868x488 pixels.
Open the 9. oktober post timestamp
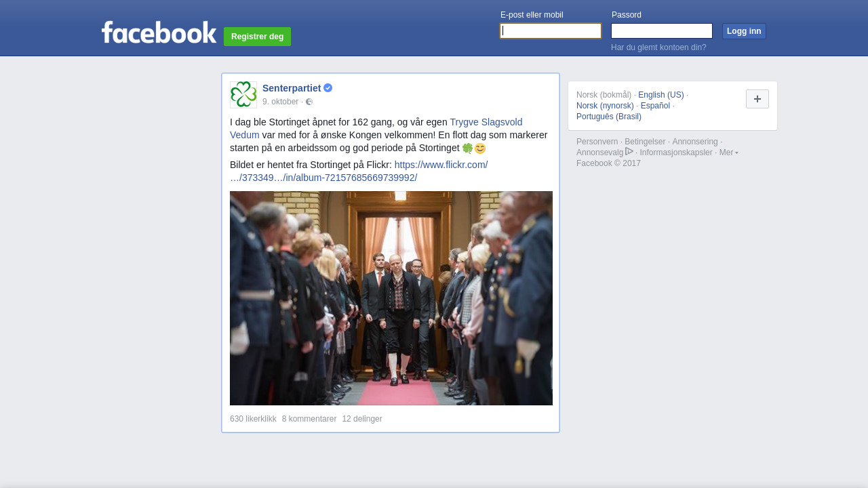[281, 102]
